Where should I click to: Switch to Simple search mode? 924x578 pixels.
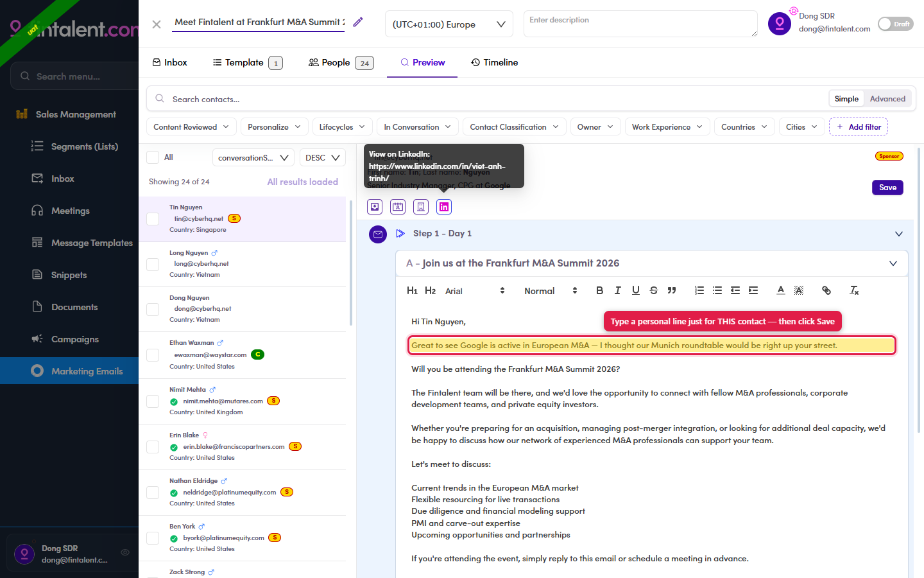click(846, 99)
